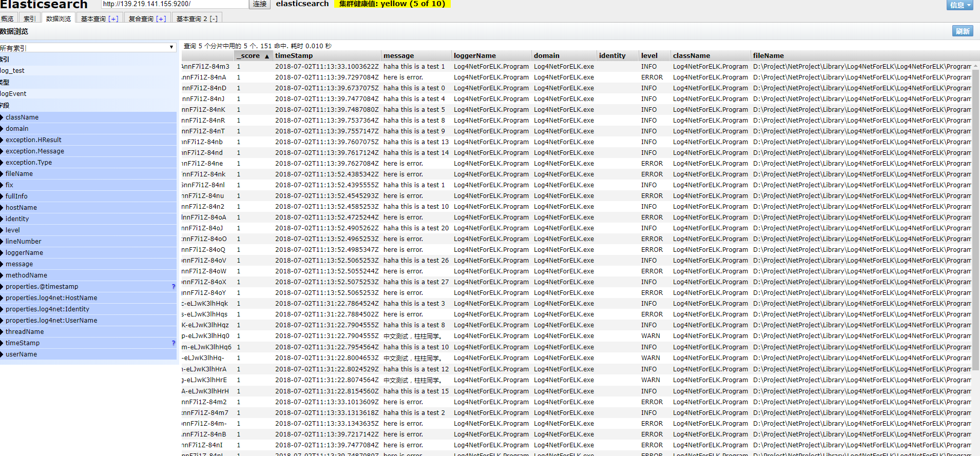The image size is (980, 456).
Task: Click the help icon beside properties.@timestamp
Action: 174,287
